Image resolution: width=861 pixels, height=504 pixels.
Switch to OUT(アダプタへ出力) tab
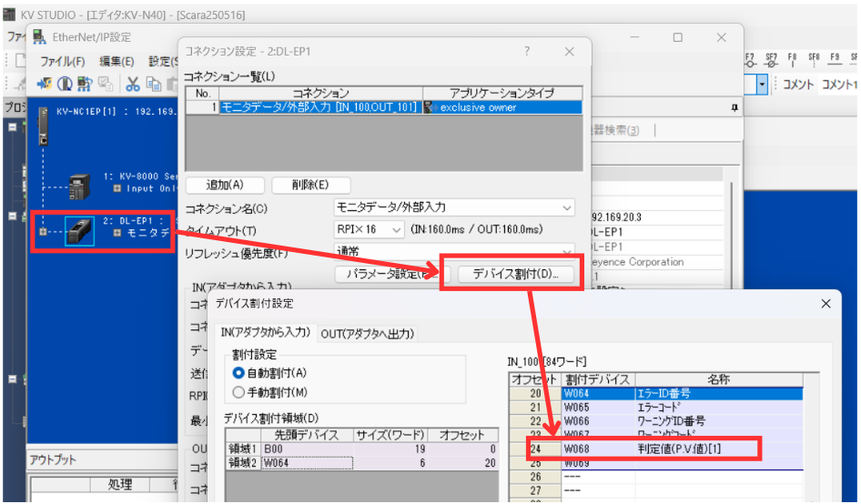[x=368, y=333]
